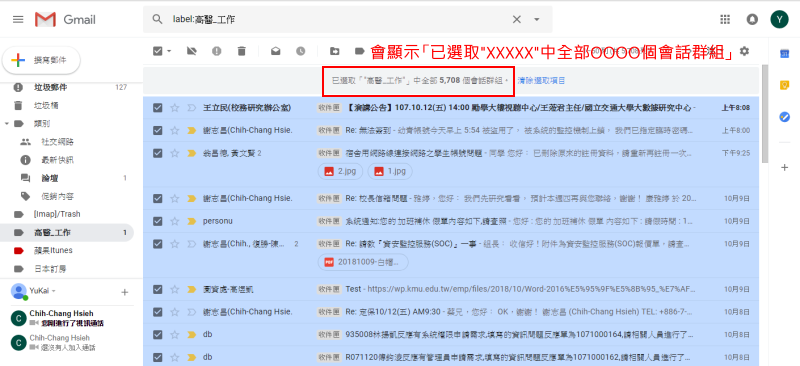Toggle importance marker on the personu email

tap(191, 221)
